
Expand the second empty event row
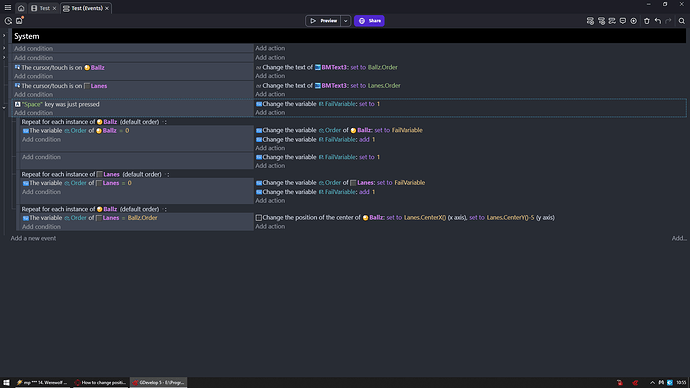pos(4,57)
